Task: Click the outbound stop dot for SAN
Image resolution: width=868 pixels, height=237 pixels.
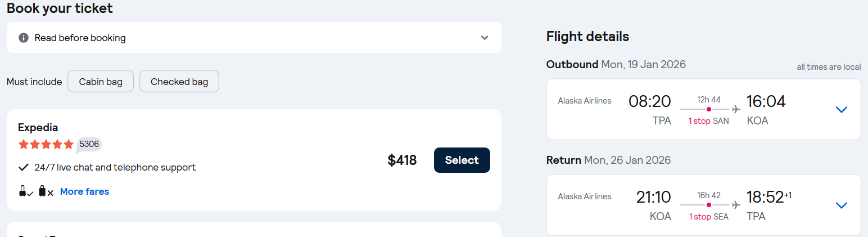Action: tap(709, 109)
